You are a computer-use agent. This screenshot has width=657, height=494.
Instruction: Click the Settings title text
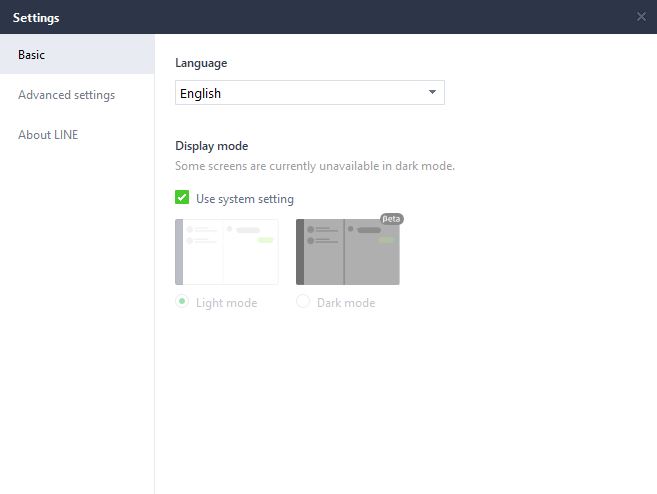36,18
